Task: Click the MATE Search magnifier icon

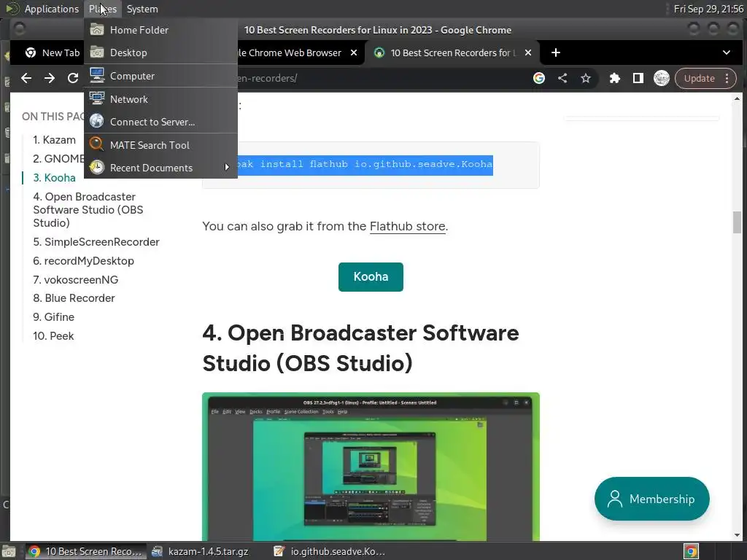Action: pyautogui.click(x=97, y=144)
